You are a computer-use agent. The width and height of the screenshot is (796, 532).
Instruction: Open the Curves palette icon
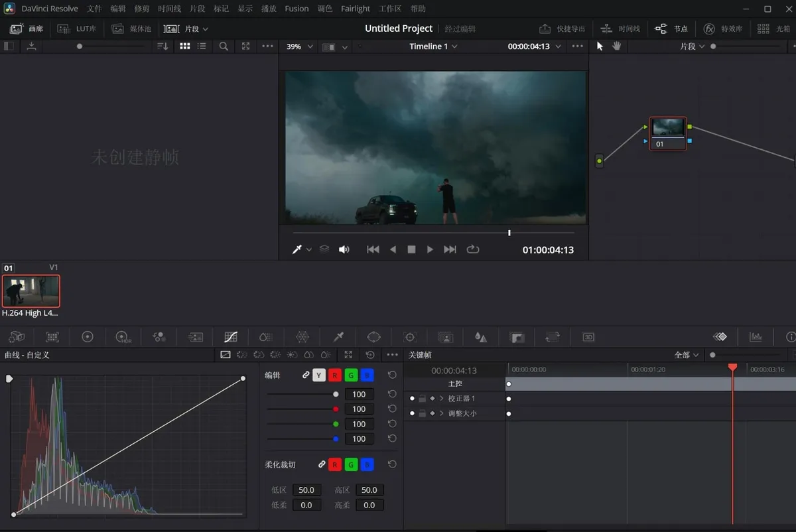click(231, 337)
